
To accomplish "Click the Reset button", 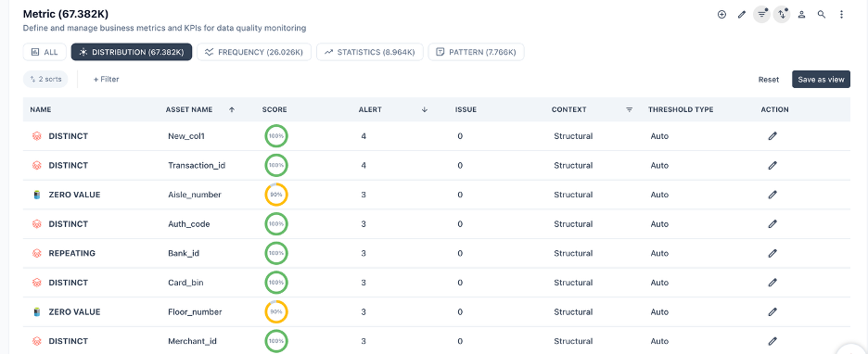I will (x=769, y=79).
